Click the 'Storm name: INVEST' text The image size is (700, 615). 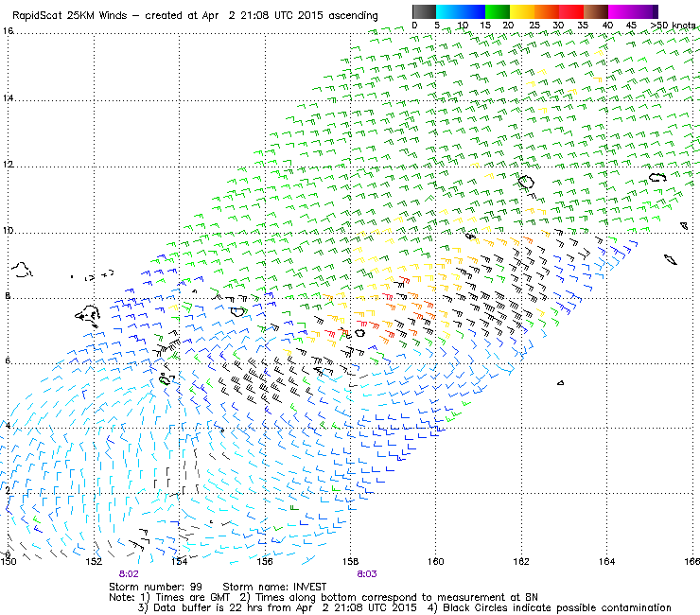coord(274,587)
